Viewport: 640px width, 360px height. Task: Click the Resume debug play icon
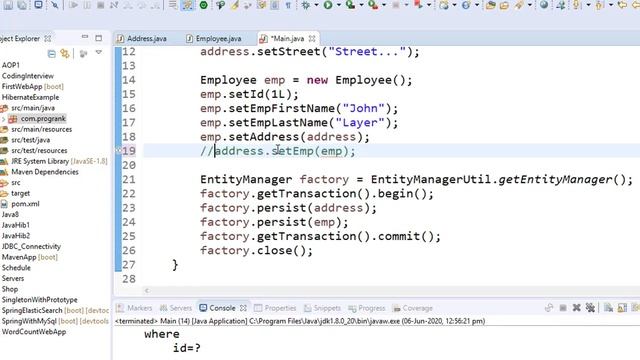pos(73,5)
